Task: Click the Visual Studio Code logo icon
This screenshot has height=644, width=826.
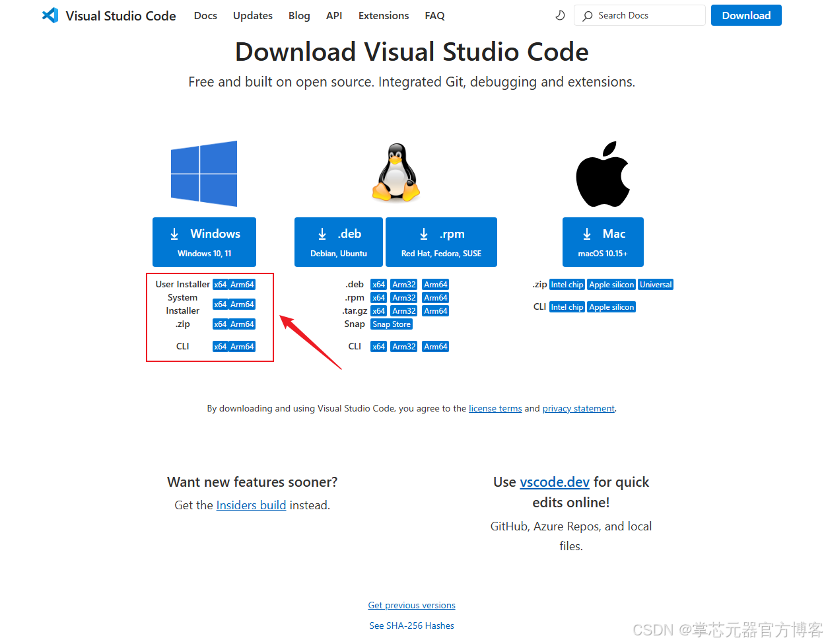Action: (50, 15)
